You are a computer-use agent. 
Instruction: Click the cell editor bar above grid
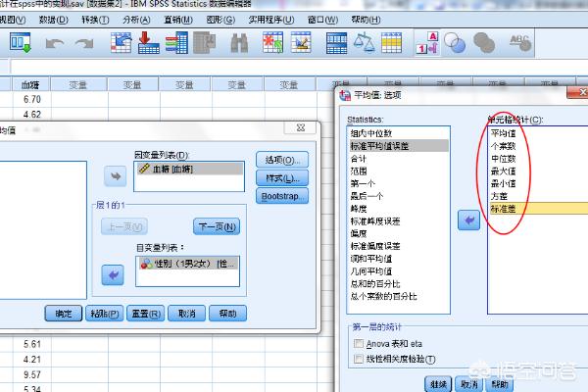tap(299, 67)
